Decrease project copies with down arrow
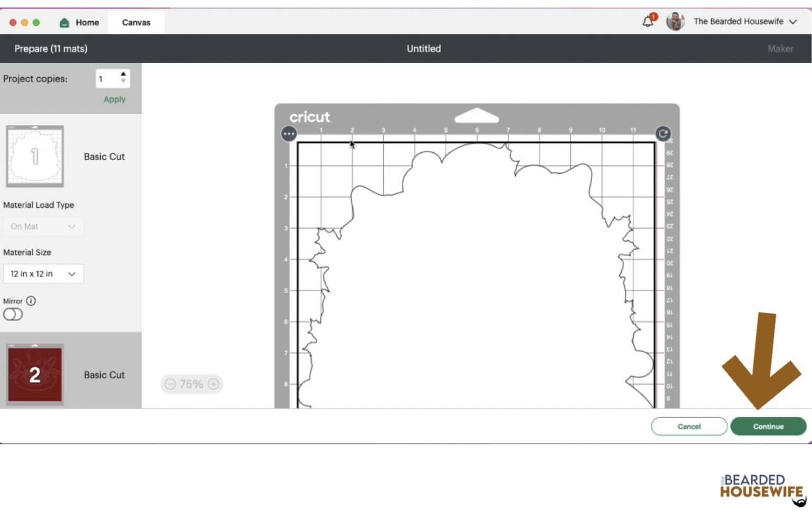This screenshot has height=516, width=812. point(123,82)
